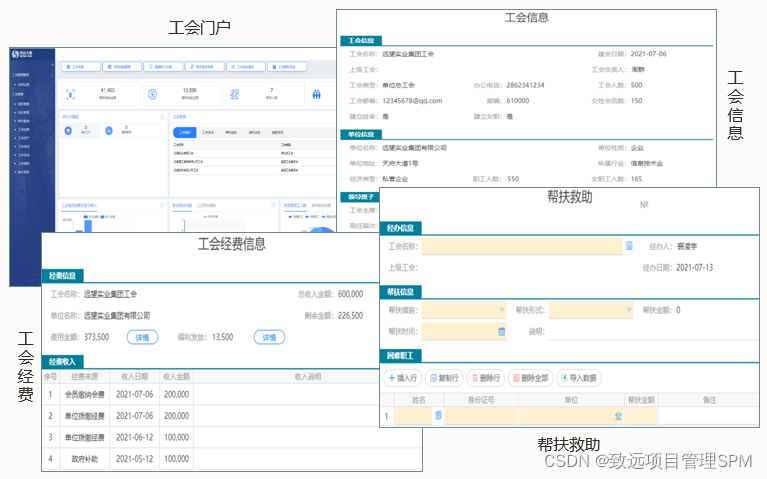Click the union selector icon beside 工会名称 field
This screenshot has width=767, height=479.
629,246
